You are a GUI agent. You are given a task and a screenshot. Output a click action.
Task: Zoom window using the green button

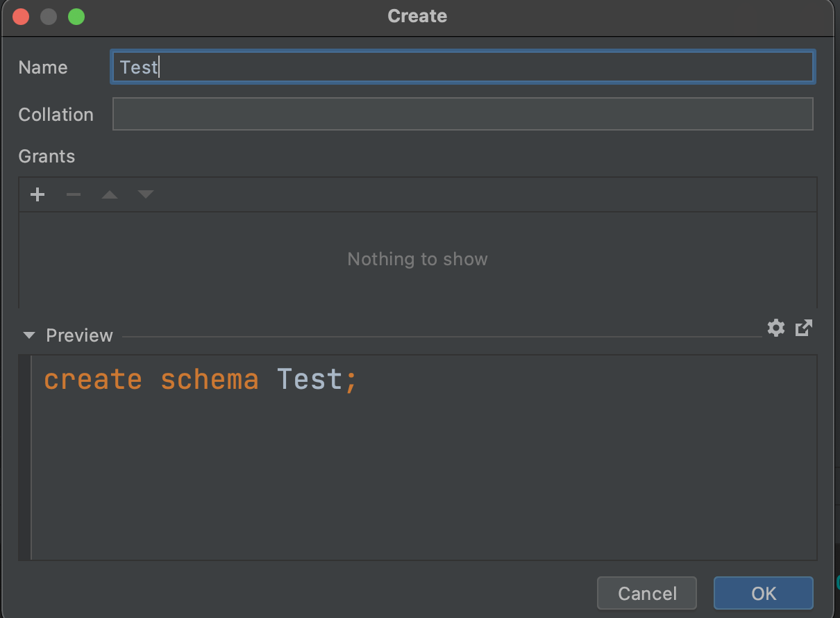click(x=76, y=17)
